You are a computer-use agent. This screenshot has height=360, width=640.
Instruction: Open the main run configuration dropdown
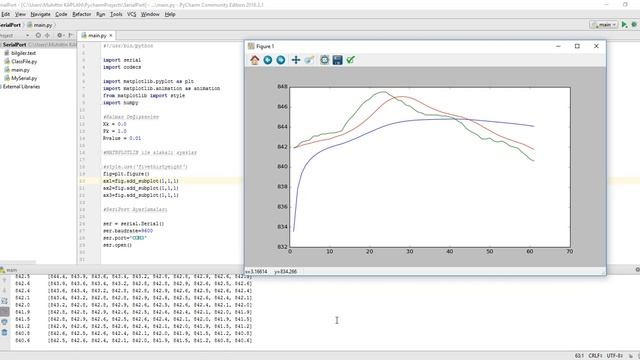[x=604, y=25]
